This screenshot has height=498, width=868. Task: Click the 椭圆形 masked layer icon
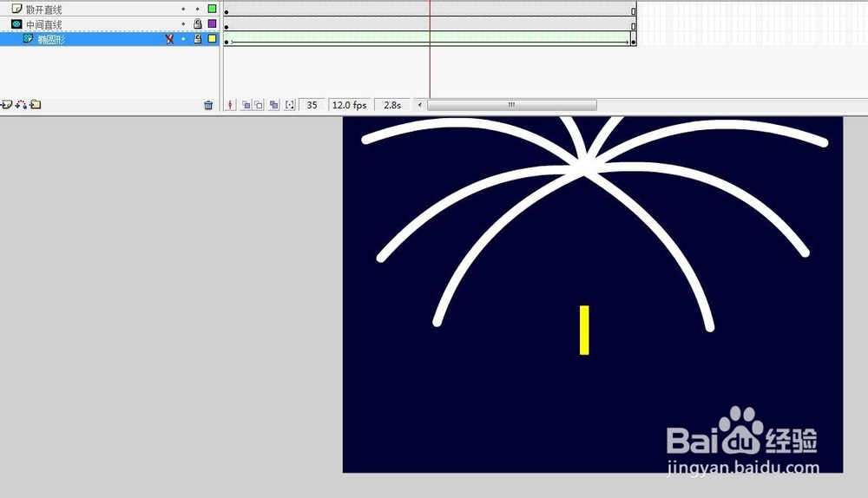point(28,39)
